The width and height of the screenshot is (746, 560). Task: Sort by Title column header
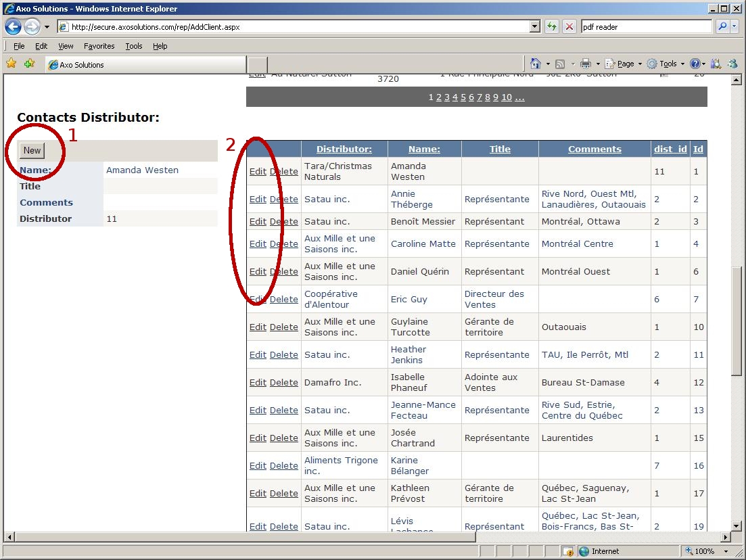[x=500, y=149]
